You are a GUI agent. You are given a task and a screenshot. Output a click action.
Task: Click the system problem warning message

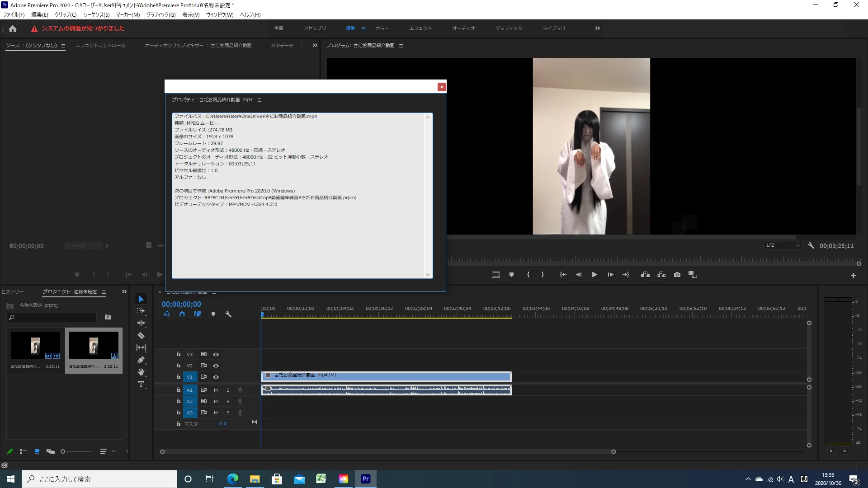tap(83, 28)
